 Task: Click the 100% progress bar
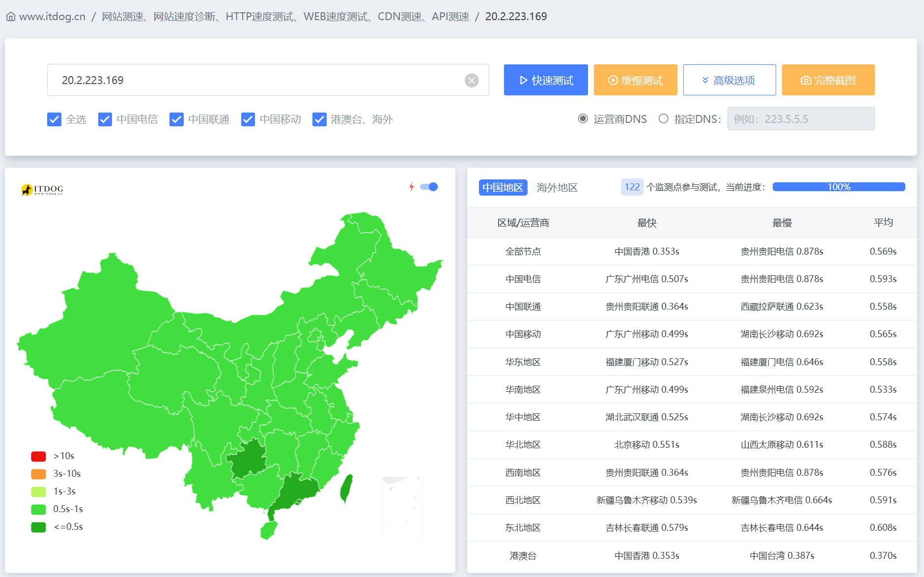coord(839,187)
